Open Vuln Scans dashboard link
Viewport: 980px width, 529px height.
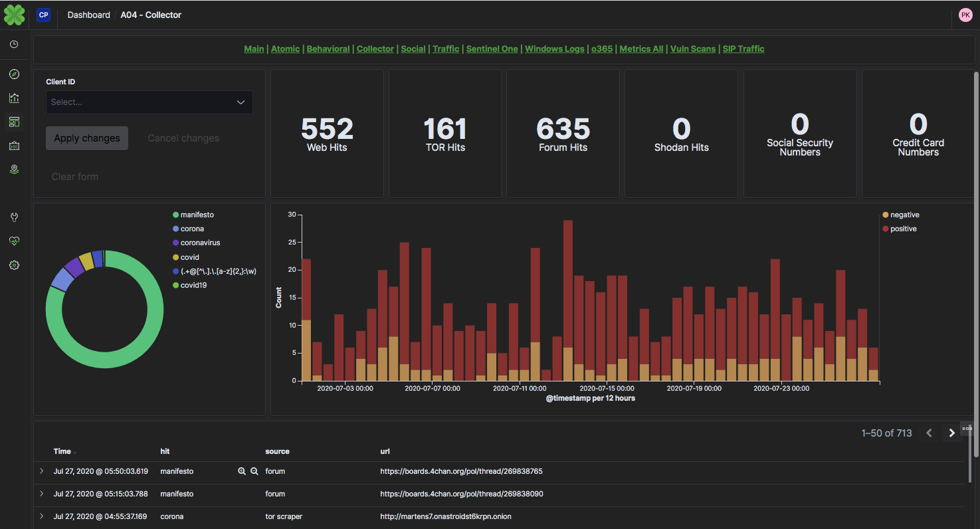[693, 49]
